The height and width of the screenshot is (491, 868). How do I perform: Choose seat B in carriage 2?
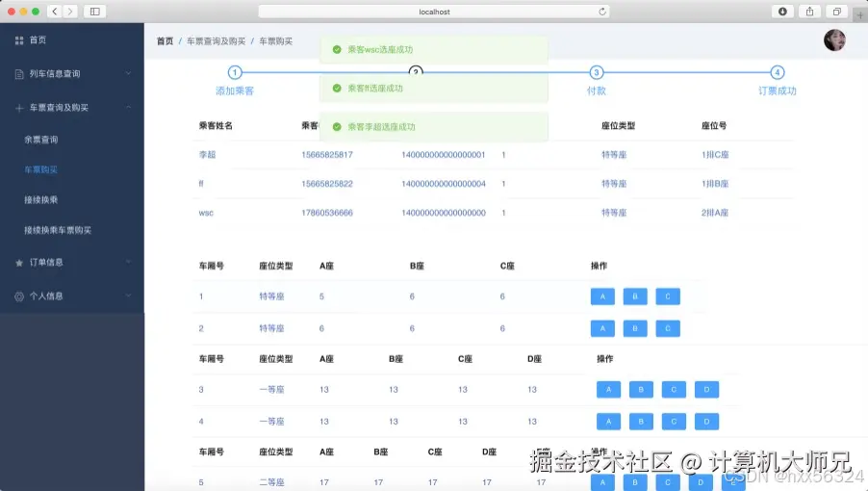(635, 328)
